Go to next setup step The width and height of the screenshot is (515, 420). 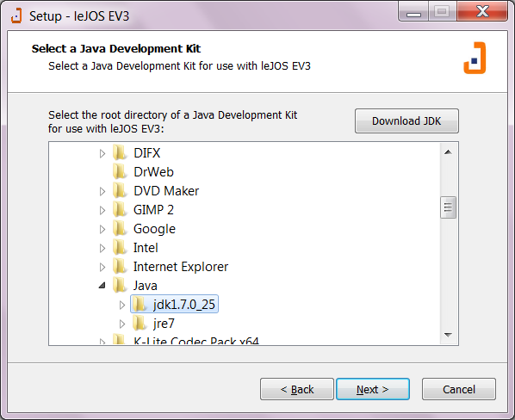373,389
